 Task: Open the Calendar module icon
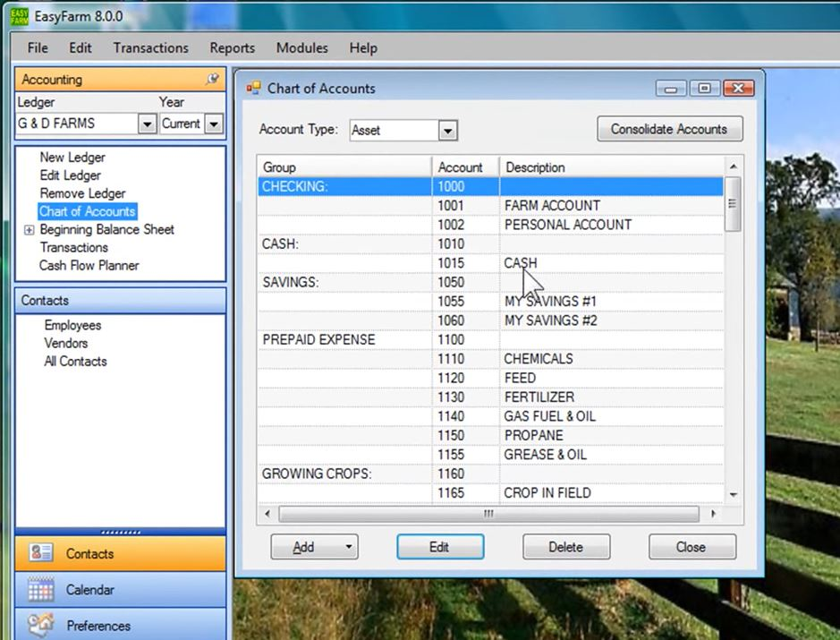[x=41, y=589]
